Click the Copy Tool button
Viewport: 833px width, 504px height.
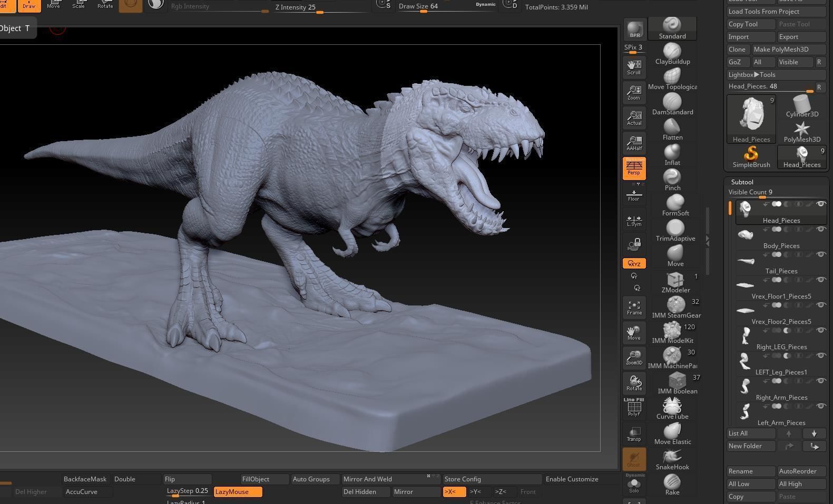751,24
